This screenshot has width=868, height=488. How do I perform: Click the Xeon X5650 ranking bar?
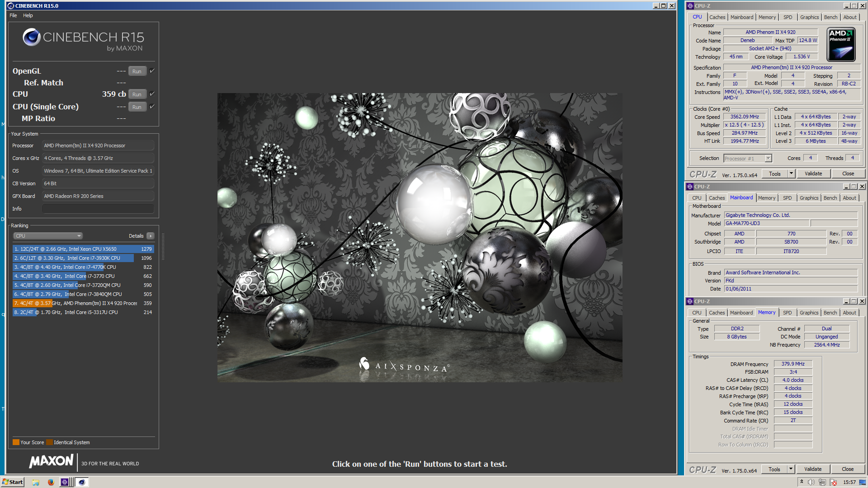pos(83,249)
